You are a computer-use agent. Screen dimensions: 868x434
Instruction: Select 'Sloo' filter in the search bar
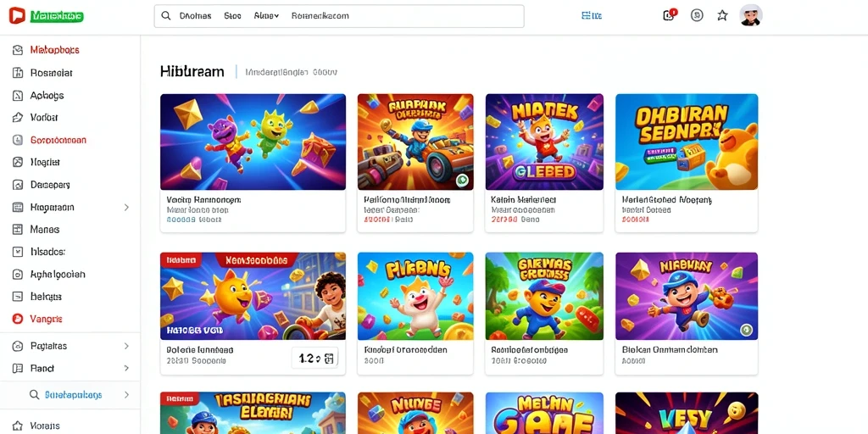click(x=232, y=16)
